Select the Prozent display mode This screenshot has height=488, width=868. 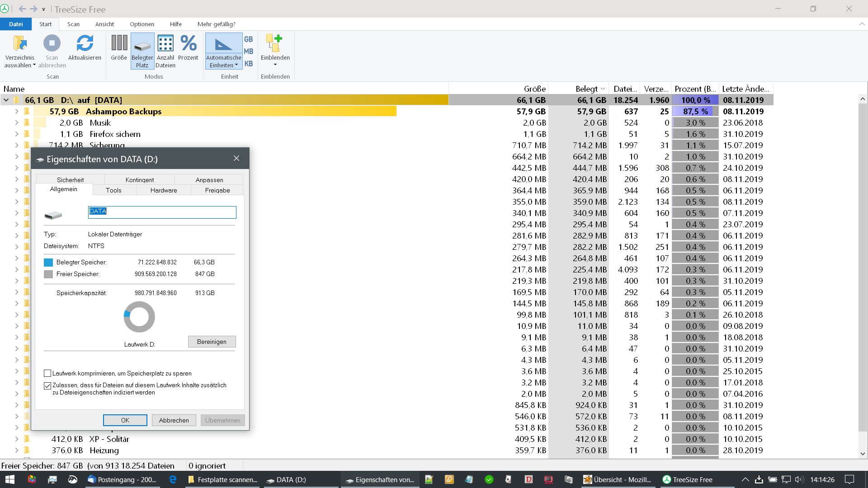tap(188, 44)
